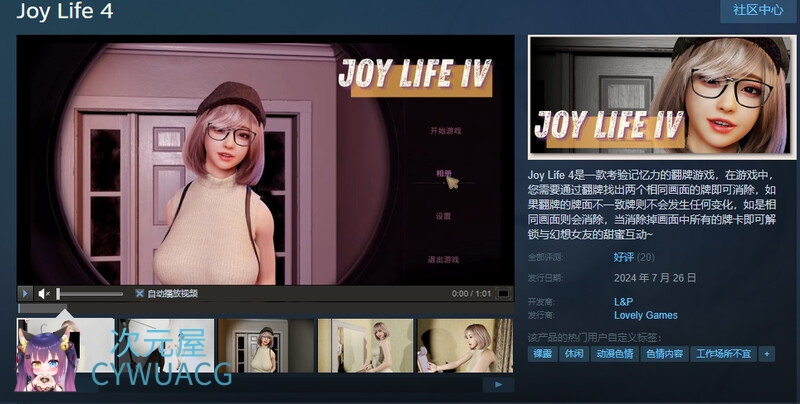Play the trailer video

(x=24, y=293)
